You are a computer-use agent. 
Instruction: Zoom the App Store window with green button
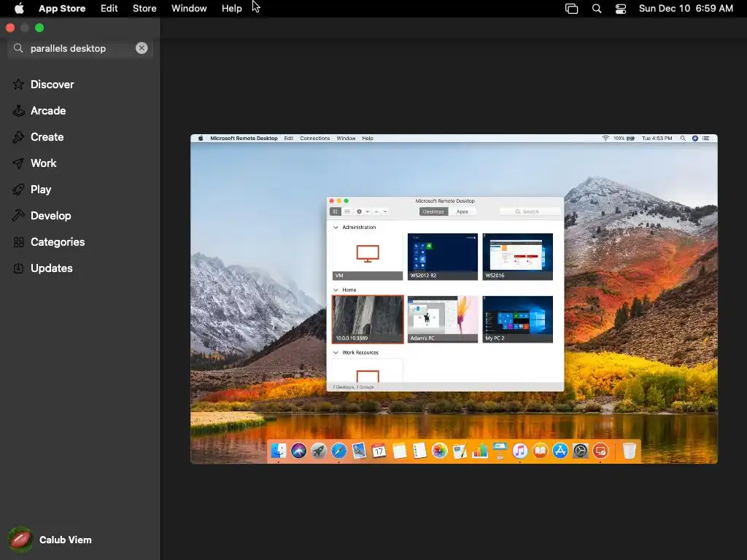[39, 28]
